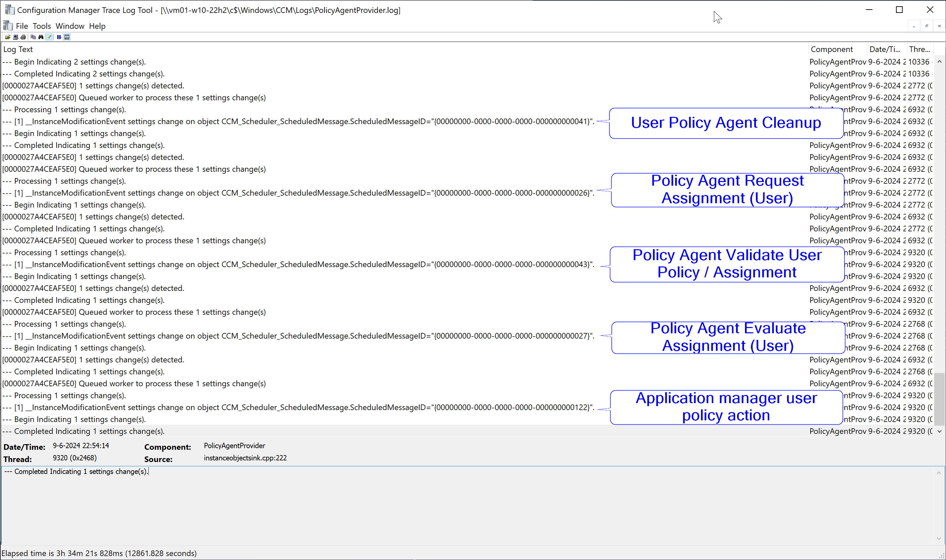946x560 pixels.
Task: Click the Copy to clipboard icon
Action: pyautogui.click(x=33, y=37)
